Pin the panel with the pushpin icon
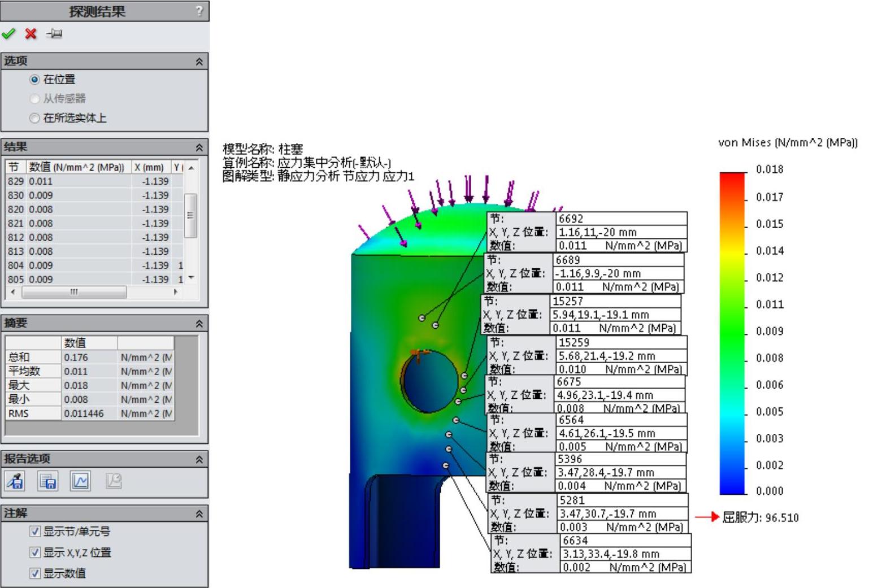The image size is (869, 588). 54,34
